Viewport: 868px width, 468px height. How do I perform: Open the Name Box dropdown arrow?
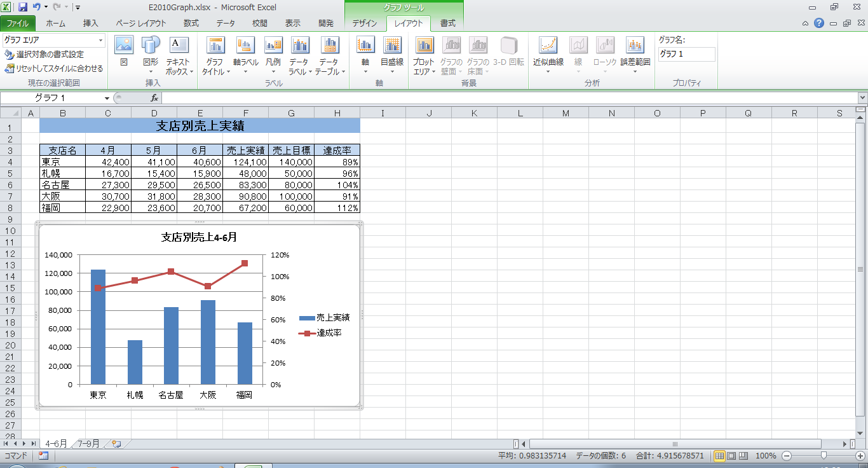(x=107, y=98)
